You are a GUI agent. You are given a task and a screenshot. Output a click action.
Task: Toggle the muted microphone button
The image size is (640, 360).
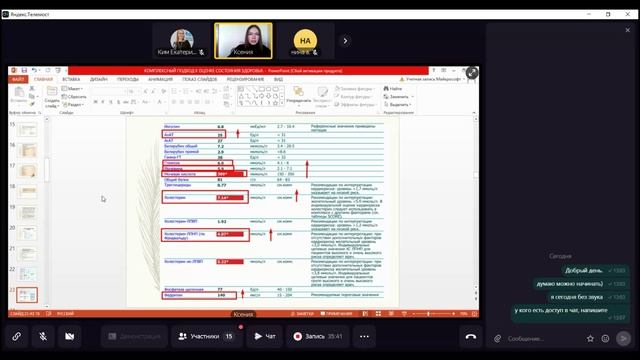(43, 336)
